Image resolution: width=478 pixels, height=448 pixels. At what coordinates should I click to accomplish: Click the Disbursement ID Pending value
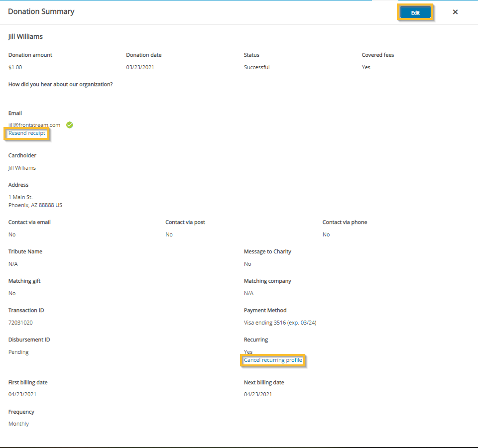coord(18,352)
